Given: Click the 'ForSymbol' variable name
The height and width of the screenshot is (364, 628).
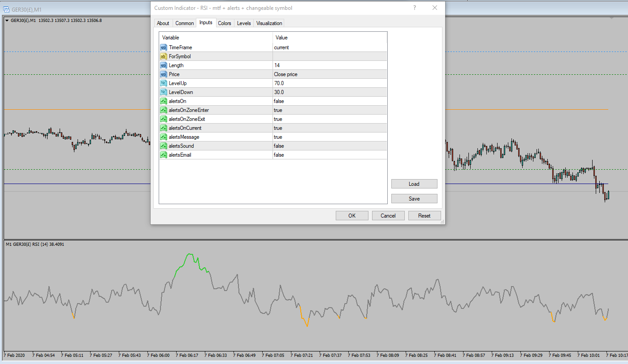Looking at the screenshot, I should [x=180, y=56].
